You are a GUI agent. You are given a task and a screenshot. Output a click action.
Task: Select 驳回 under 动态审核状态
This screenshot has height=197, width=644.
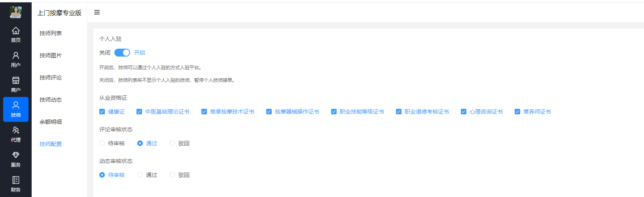point(172,175)
